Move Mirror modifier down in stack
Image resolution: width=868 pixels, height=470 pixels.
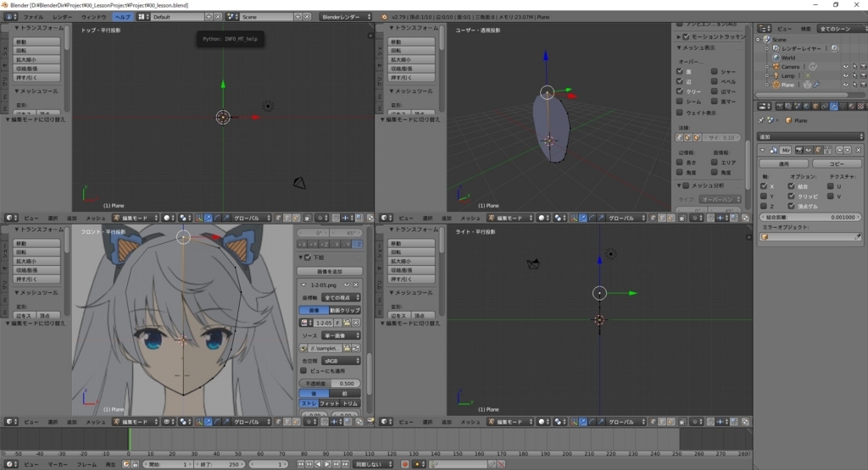coord(848,150)
